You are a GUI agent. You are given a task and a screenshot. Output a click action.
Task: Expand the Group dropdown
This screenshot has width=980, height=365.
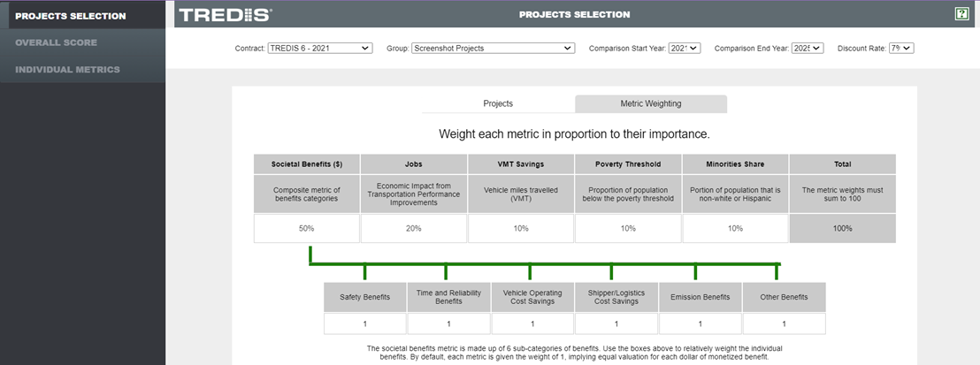point(493,48)
